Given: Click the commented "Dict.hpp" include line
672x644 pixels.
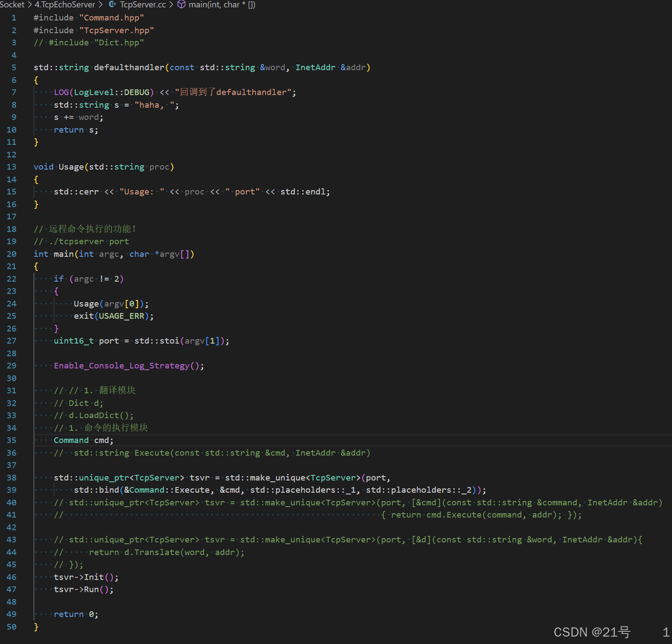Looking at the screenshot, I should coord(89,43).
